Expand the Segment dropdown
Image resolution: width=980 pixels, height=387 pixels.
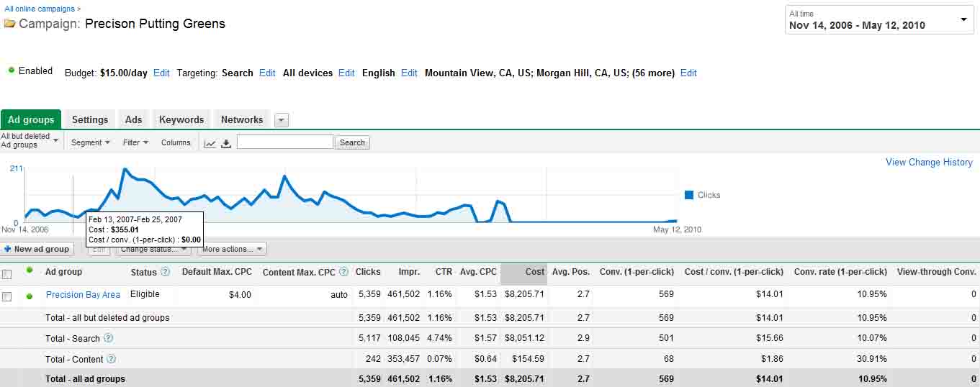click(x=91, y=142)
